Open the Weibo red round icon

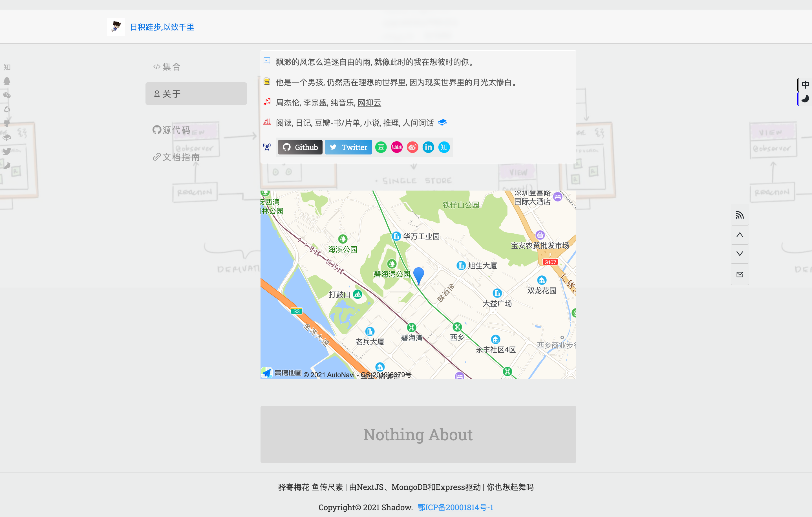(x=412, y=147)
